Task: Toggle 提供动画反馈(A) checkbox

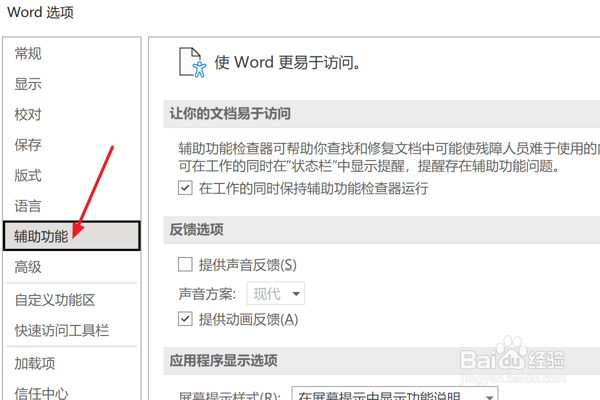Action: [x=185, y=319]
